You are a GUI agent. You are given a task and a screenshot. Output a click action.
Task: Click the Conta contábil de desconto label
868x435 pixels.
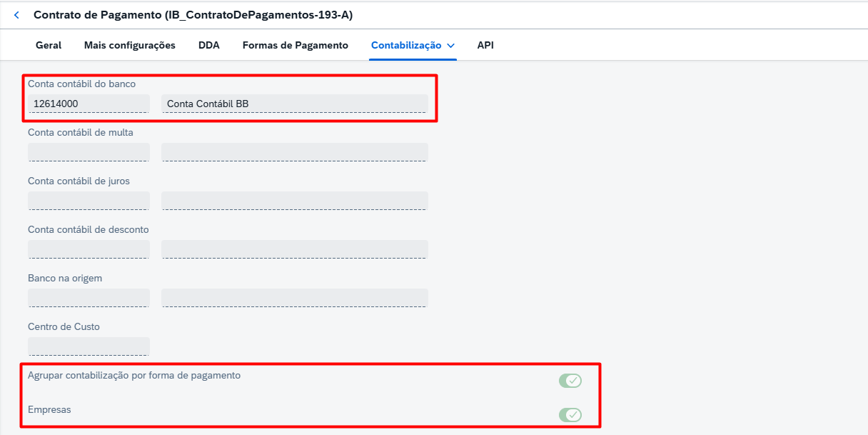pos(89,229)
